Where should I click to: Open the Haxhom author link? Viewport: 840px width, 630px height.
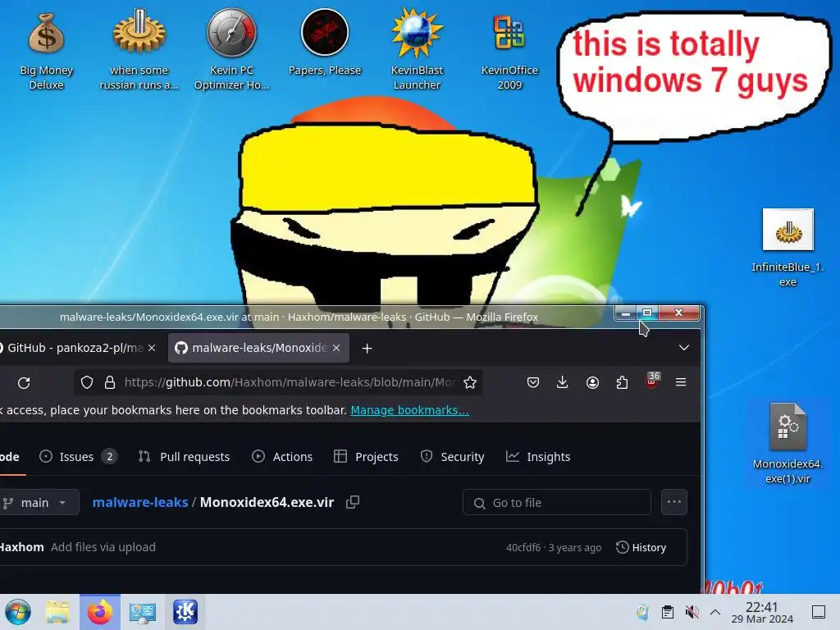[x=21, y=547]
